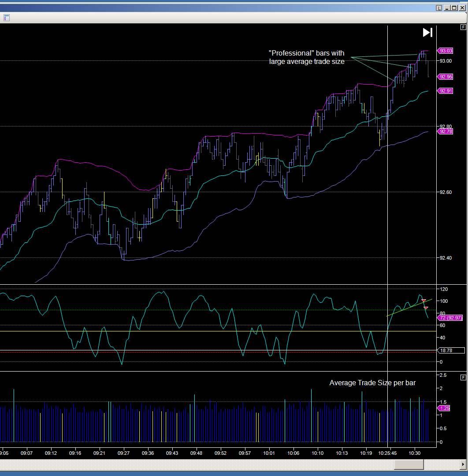Click the 60 oscillator axis label
The height and width of the screenshot is (476, 468).
coord(442,325)
